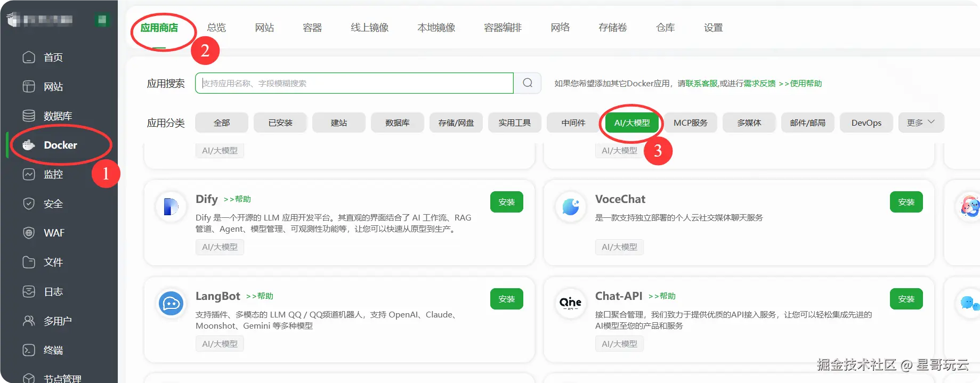
Task: Click the AI/大模型 tag under VoceChat
Action: click(x=619, y=247)
